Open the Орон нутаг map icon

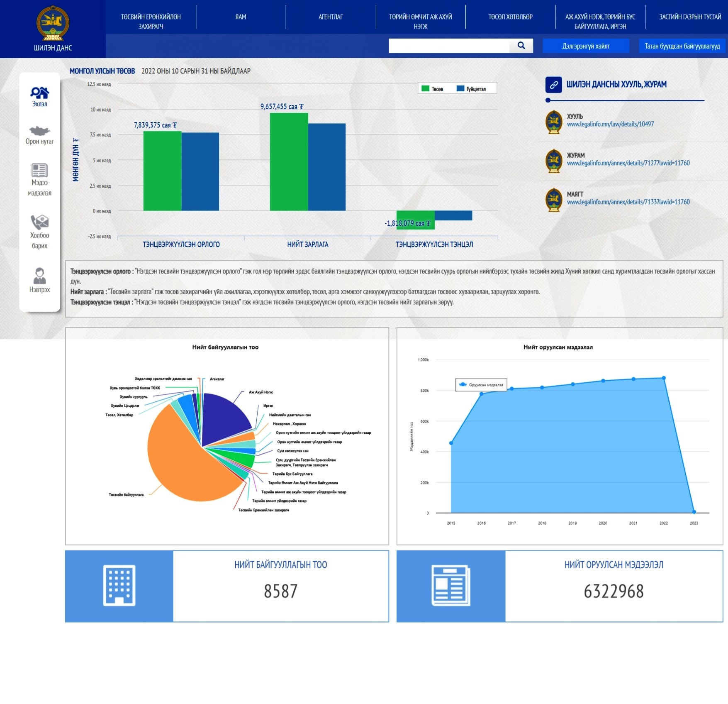tap(39, 131)
